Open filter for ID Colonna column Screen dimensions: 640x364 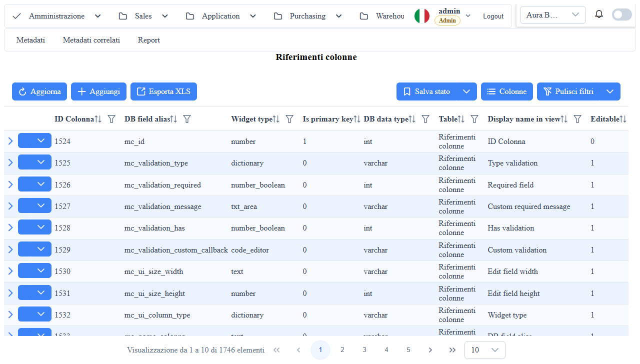click(112, 119)
